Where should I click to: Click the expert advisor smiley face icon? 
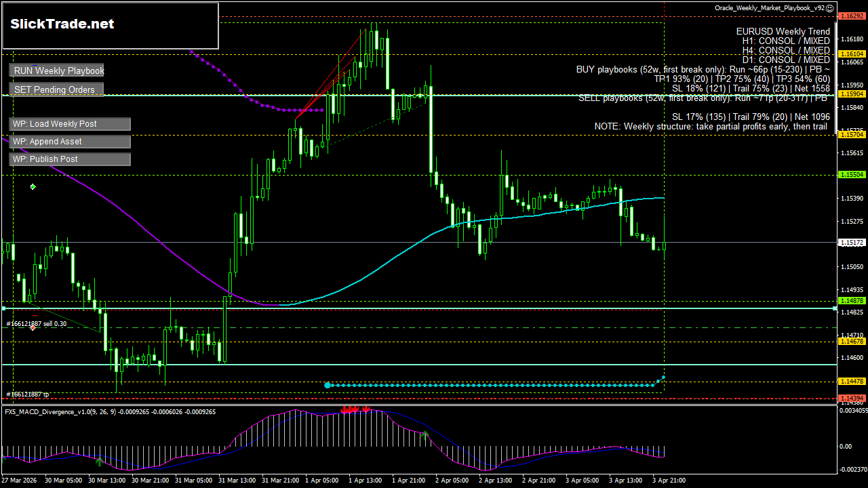831,8
